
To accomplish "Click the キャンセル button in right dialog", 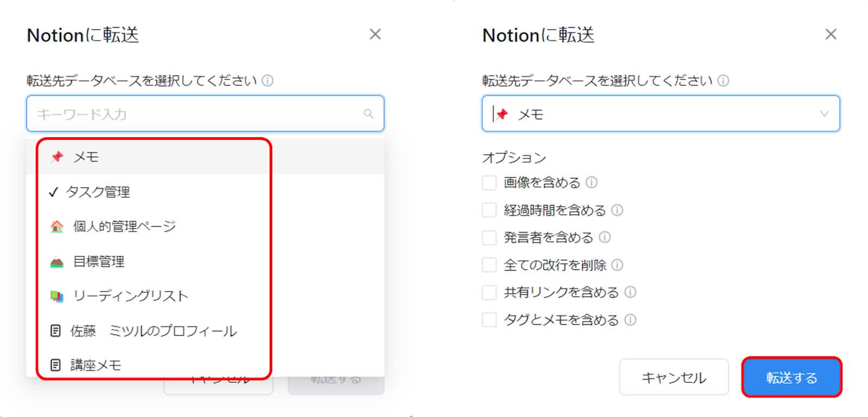I will coord(674,377).
